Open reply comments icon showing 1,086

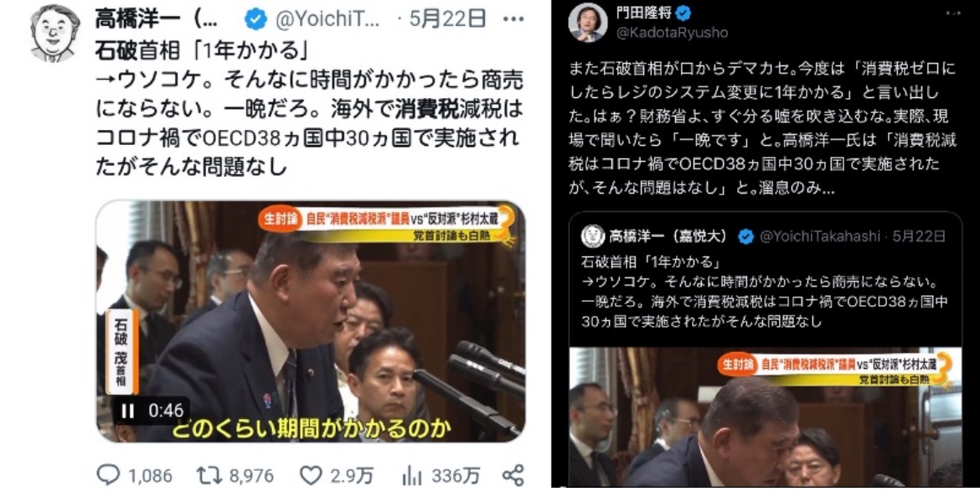click(x=108, y=476)
